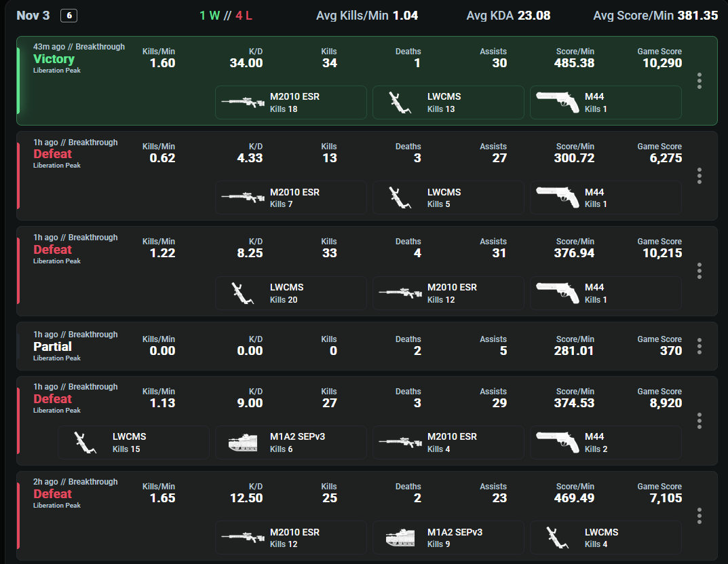728x564 pixels.
Task: Click M1A2 SEPv3 tank icon with 9 kills
Action: (400, 538)
